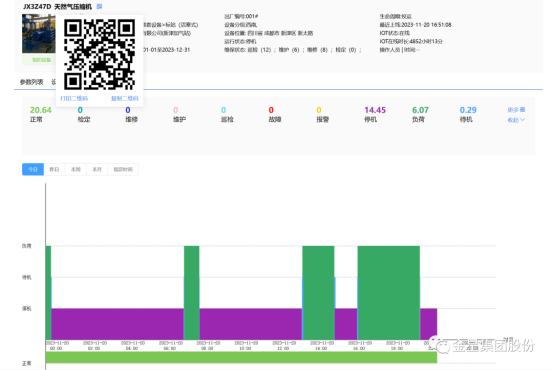Click the 14.45 停机 statistic

point(375,115)
